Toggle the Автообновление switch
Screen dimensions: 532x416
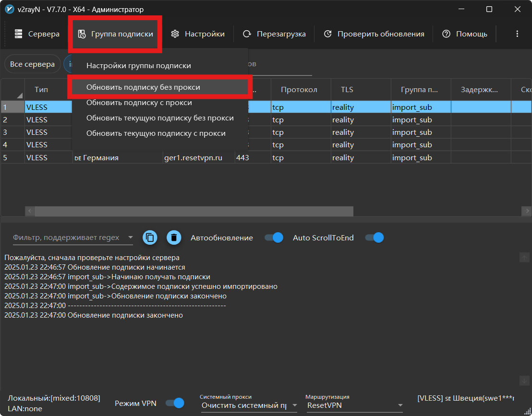coord(274,238)
